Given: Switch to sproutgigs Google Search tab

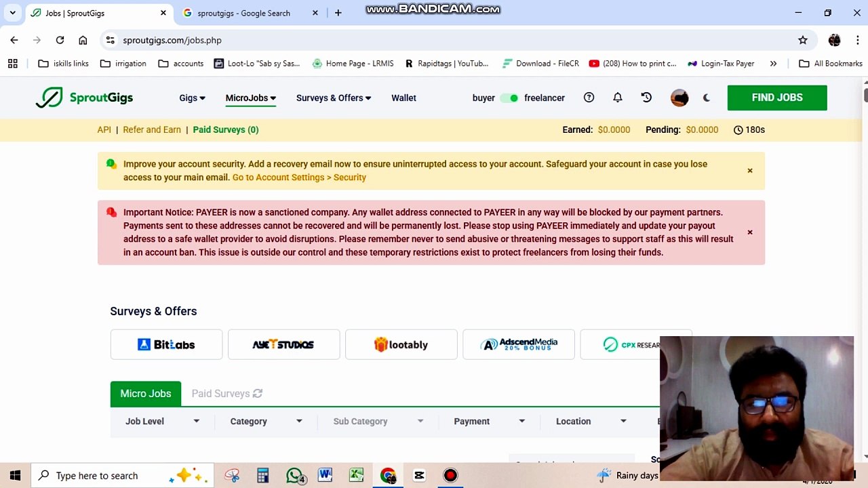Looking at the screenshot, I should [x=250, y=13].
